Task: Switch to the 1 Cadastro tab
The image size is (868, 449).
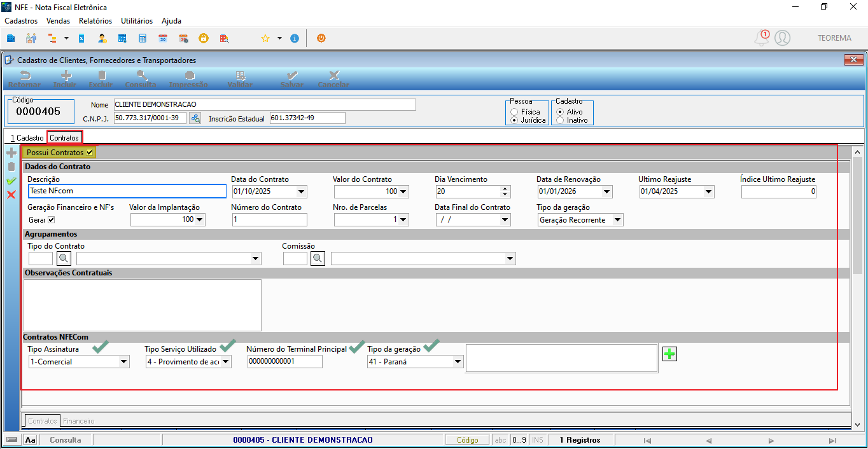Action: tap(27, 137)
